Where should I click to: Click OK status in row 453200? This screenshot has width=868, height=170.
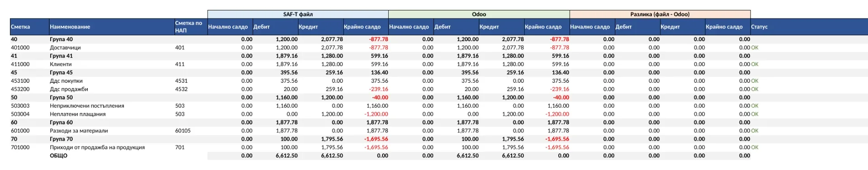point(755,89)
